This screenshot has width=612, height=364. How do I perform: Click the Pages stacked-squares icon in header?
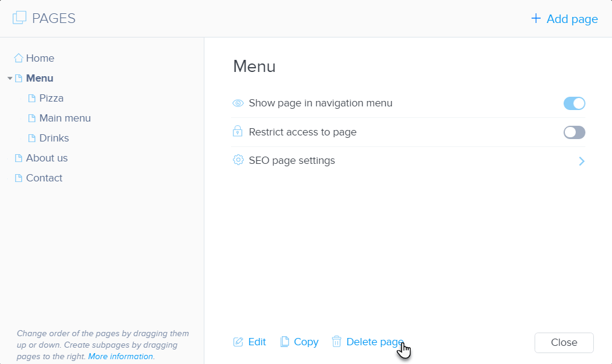[19, 18]
